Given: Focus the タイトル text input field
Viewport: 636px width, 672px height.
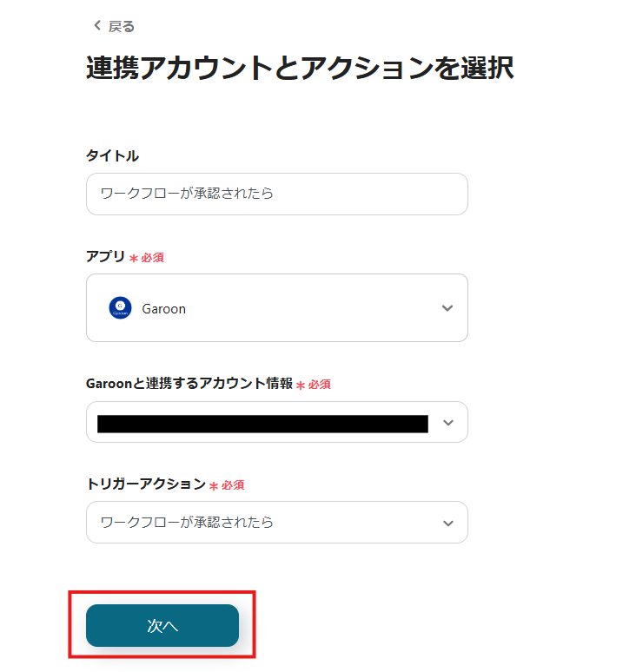Looking at the screenshot, I should [x=276, y=194].
